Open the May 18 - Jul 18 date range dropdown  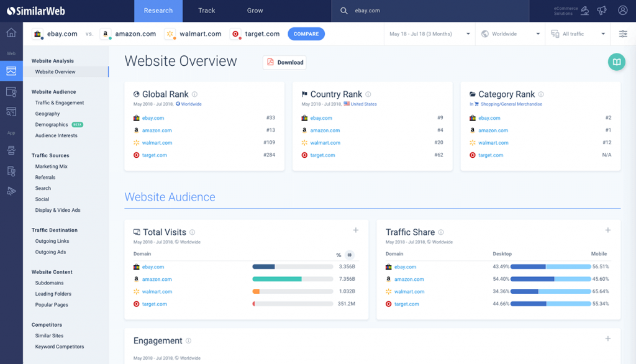click(429, 34)
